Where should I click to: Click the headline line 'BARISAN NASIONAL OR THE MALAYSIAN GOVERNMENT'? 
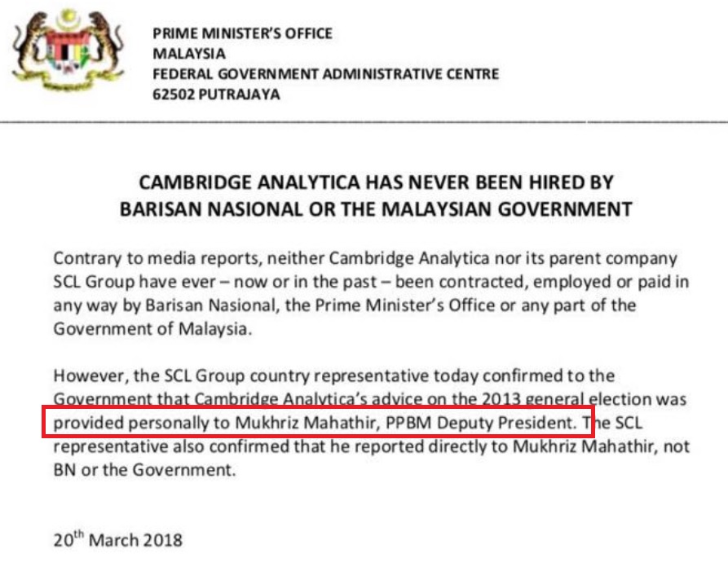pyautogui.click(x=376, y=209)
